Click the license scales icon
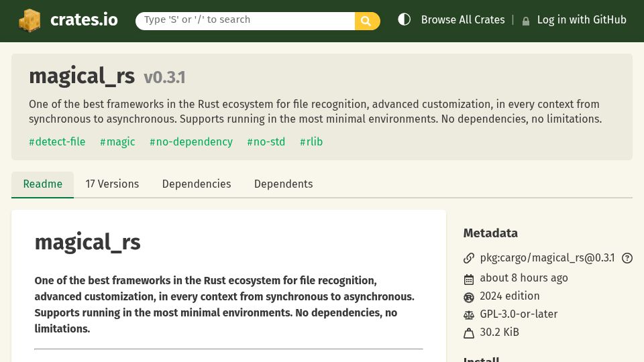This screenshot has height=362, width=644. pos(469,315)
